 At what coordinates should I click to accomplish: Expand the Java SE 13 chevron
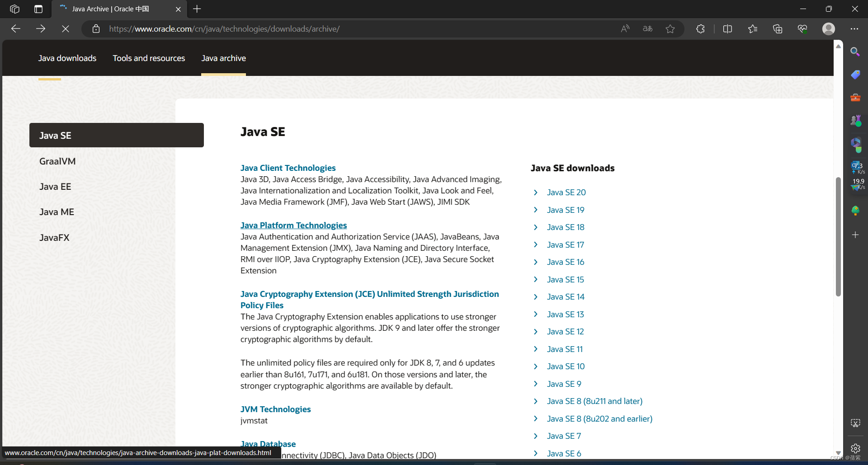(536, 314)
